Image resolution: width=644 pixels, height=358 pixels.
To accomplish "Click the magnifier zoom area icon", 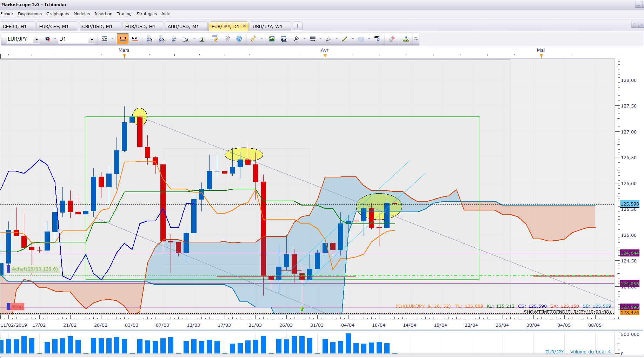I will coord(186,39).
